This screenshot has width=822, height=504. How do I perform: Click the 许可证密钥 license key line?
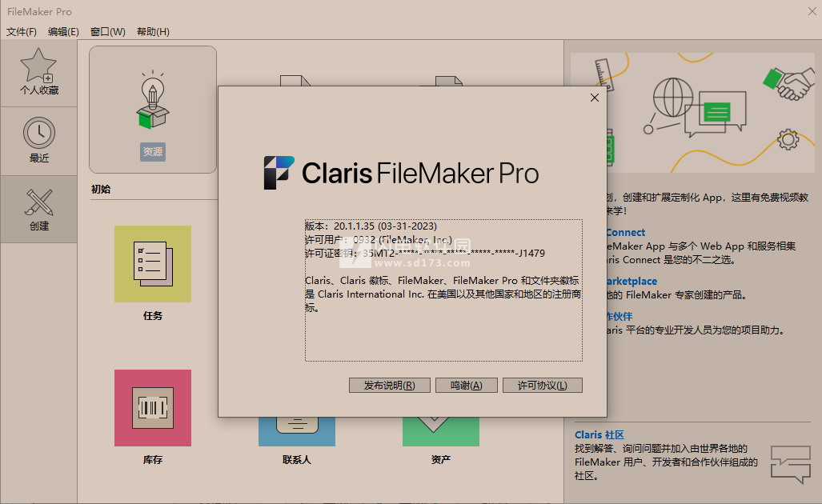pyautogui.click(x=425, y=254)
